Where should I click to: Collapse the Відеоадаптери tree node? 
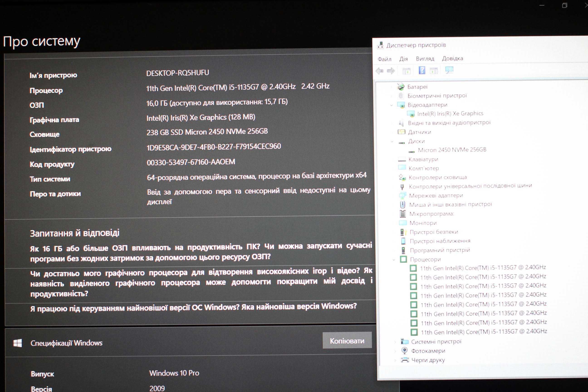coord(392,105)
